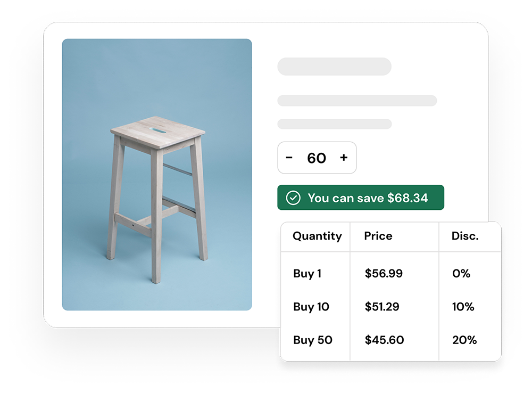The image size is (532, 393).
Task: Click the product title placeholder bar
Action: (x=334, y=67)
